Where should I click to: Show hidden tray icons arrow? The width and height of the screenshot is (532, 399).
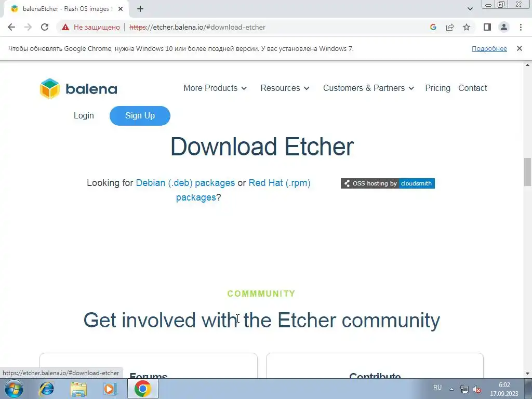[x=451, y=389]
